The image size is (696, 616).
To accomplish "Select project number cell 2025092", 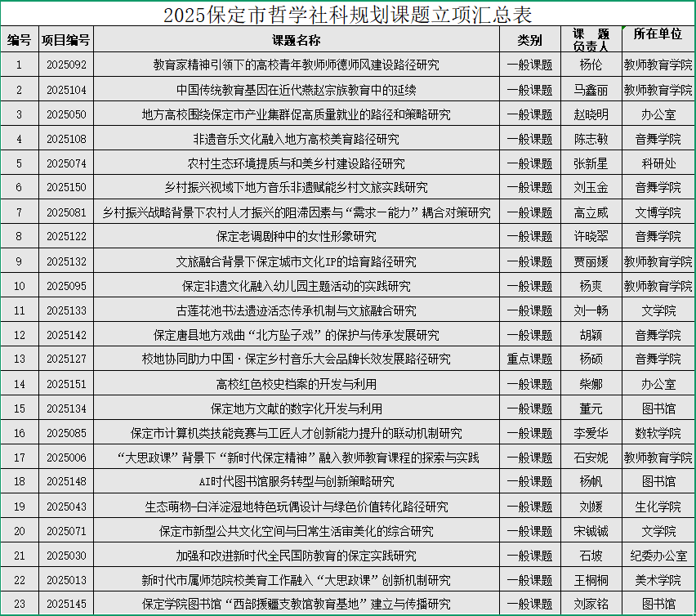I will coord(66,65).
